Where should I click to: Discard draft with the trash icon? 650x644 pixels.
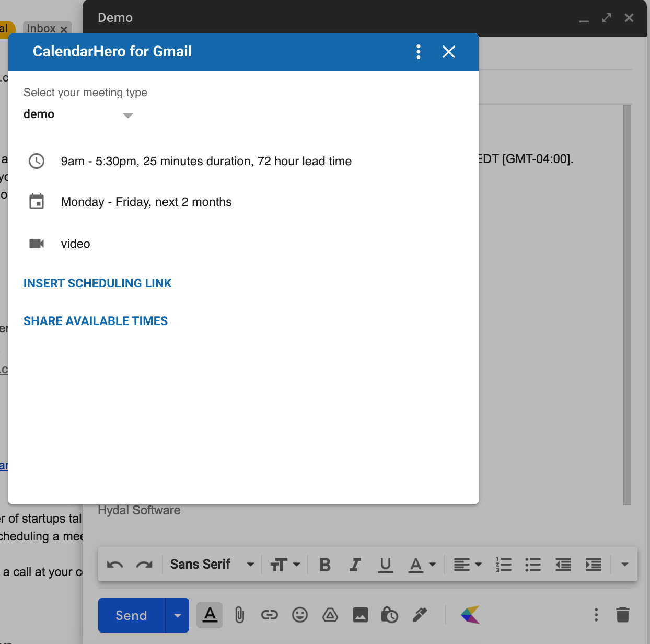pyautogui.click(x=622, y=615)
